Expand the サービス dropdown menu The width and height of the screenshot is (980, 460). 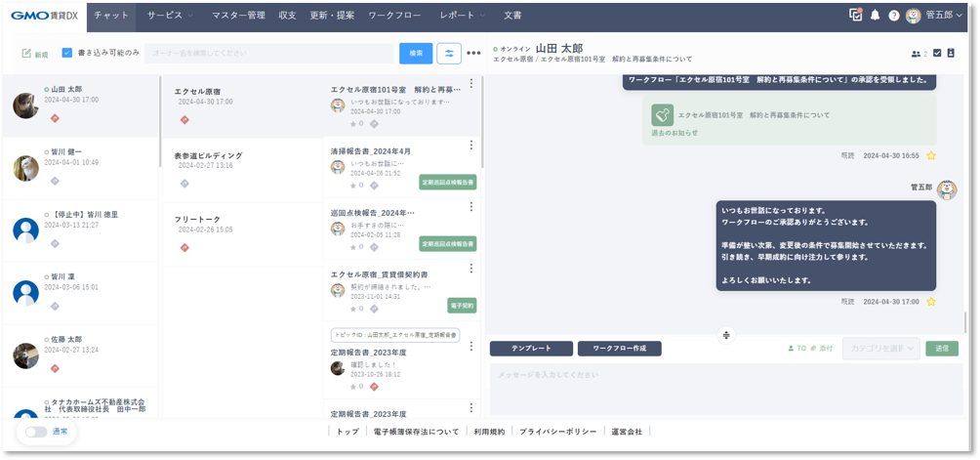[170, 16]
